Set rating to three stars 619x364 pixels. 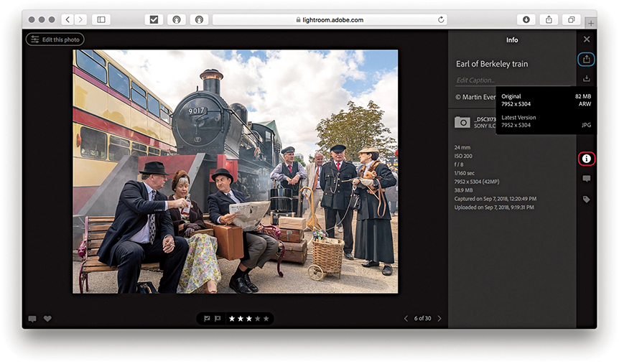(249, 318)
